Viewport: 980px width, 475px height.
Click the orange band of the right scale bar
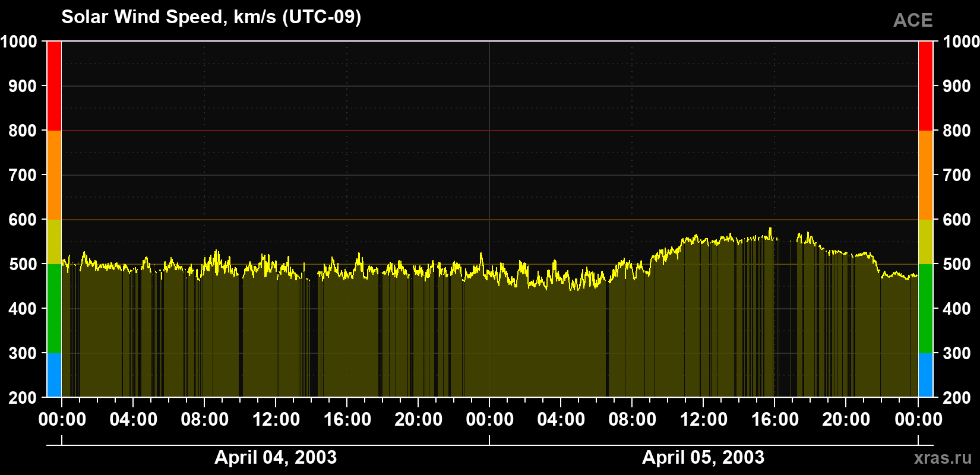click(926, 175)
